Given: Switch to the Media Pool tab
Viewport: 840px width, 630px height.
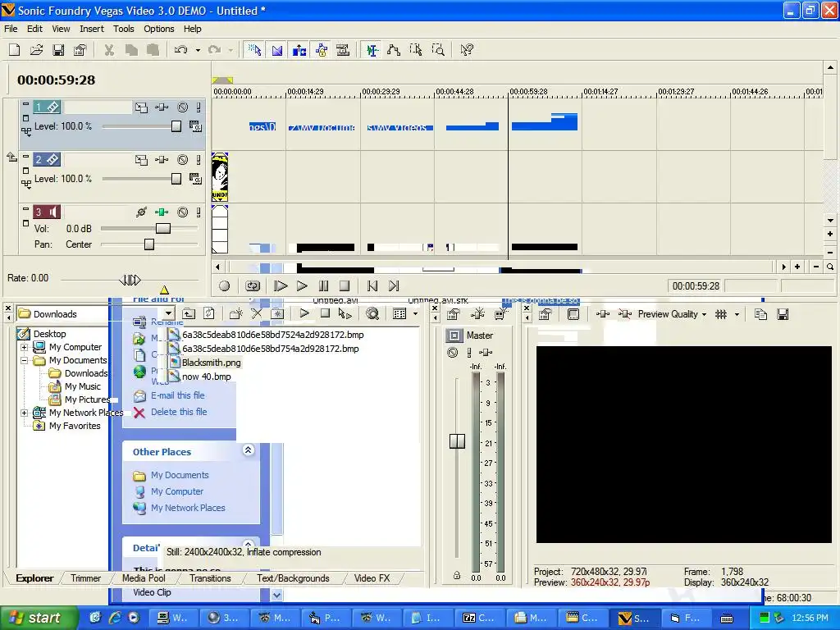Looking at the screenshot, I should [144, 578].
